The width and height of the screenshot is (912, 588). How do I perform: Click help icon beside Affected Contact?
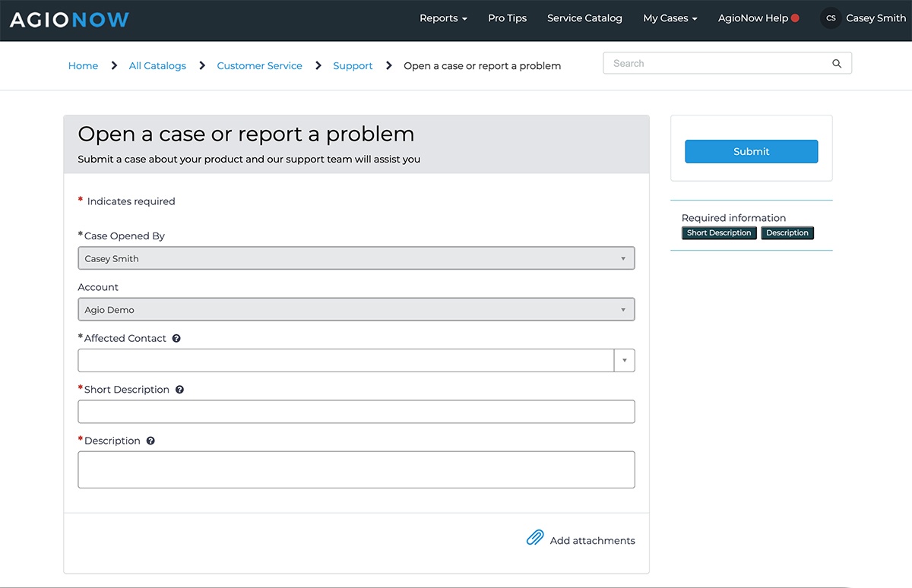coord(176,339)
